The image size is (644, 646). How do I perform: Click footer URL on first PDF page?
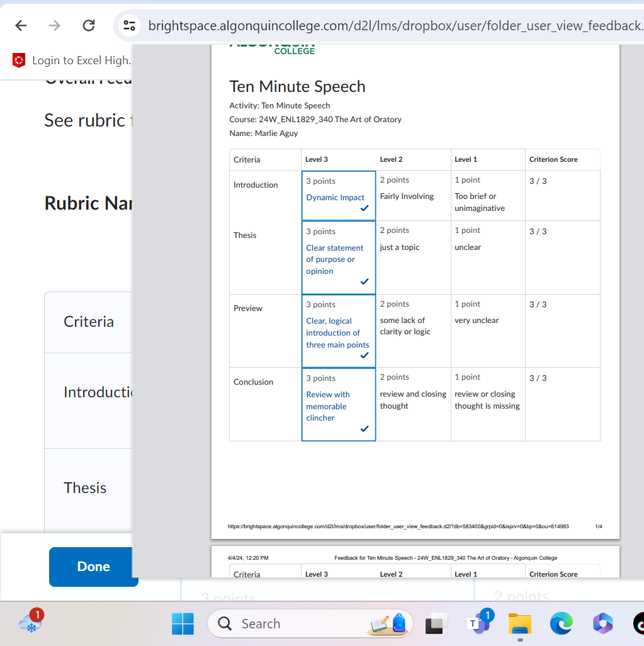coord(398,526)
